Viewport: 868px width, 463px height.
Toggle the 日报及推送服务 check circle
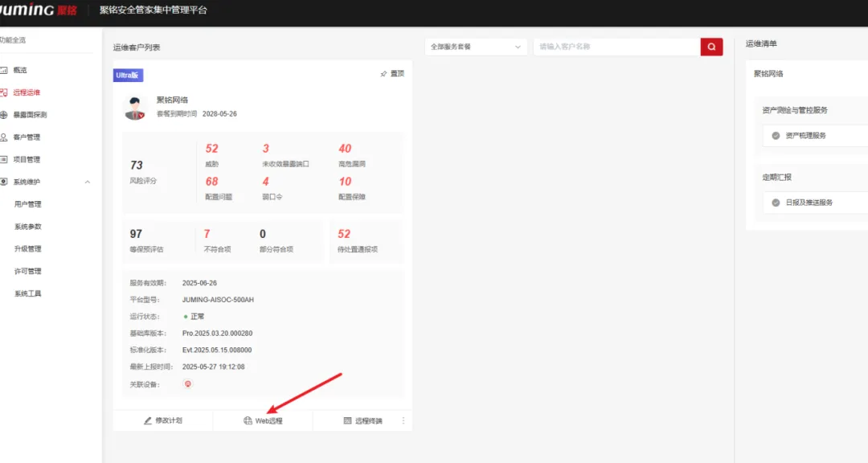[x=776, y=203]
